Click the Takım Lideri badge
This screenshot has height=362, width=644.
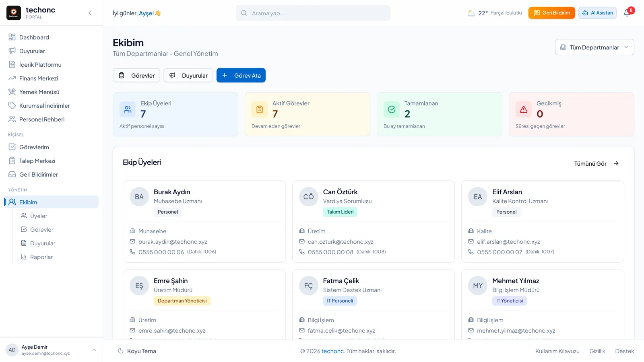[340, 212]
